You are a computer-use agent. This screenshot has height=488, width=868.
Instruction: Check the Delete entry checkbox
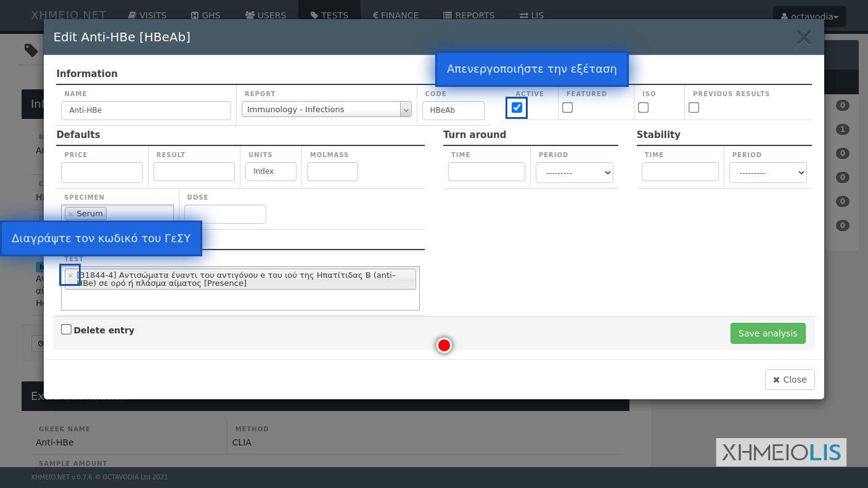[x=67, y=330]
